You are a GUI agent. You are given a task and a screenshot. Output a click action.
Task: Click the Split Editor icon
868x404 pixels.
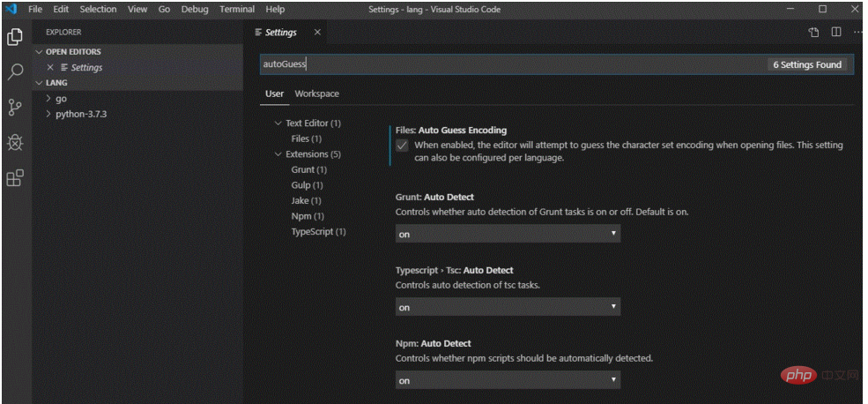click(836, 33)
